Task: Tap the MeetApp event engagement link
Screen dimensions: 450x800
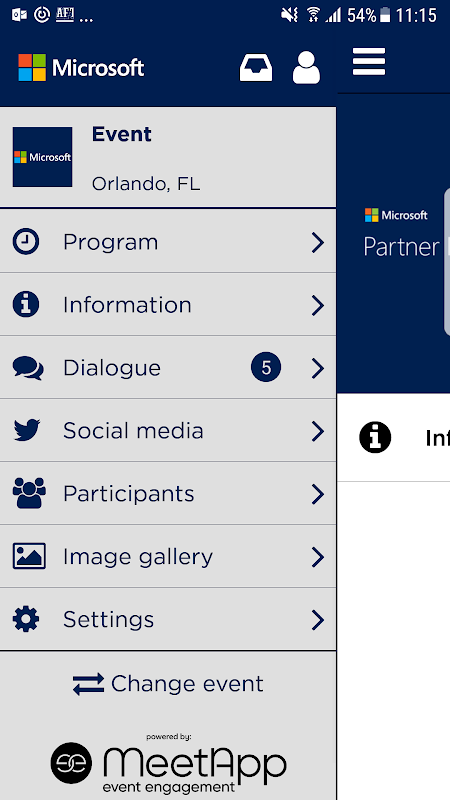Action: click(x=168, y=763)
